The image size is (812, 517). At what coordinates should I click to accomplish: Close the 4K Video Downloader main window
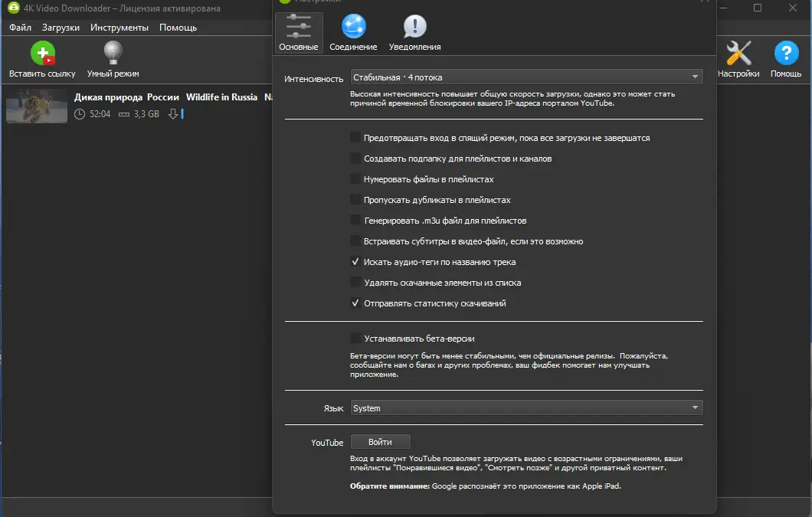point(792,8)
